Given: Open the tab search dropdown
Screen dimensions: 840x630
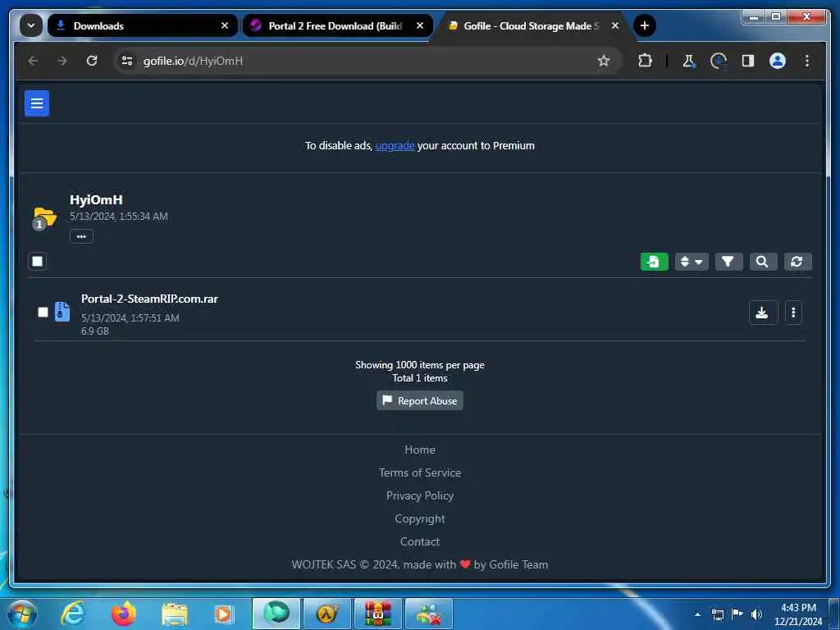Looking at the screenshot, I should [x=31, y=25].
